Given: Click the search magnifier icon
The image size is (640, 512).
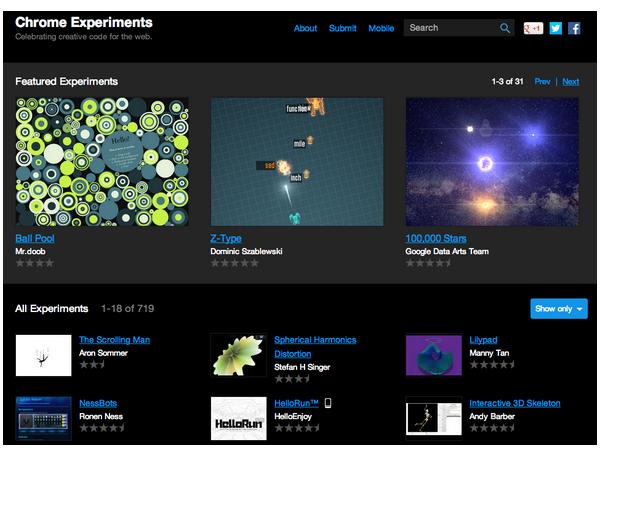Looking at the screenshot, I should [x=505, y=28].
